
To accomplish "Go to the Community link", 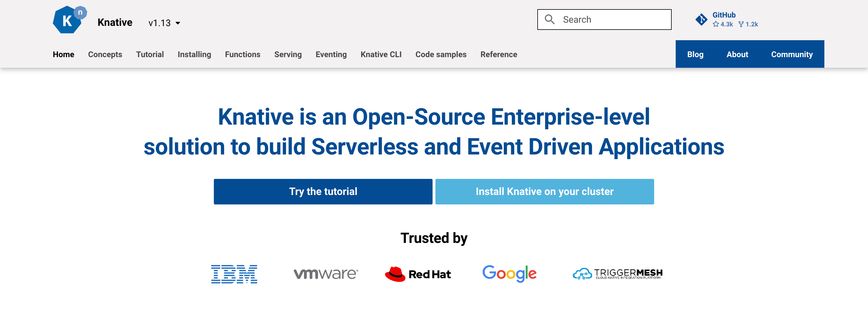I will coord(792,54).
